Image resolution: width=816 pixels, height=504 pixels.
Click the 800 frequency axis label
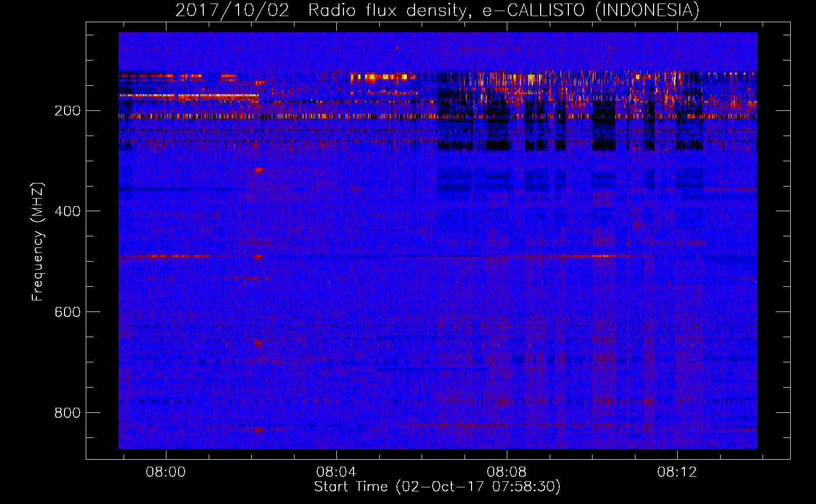tap(68, 413)
